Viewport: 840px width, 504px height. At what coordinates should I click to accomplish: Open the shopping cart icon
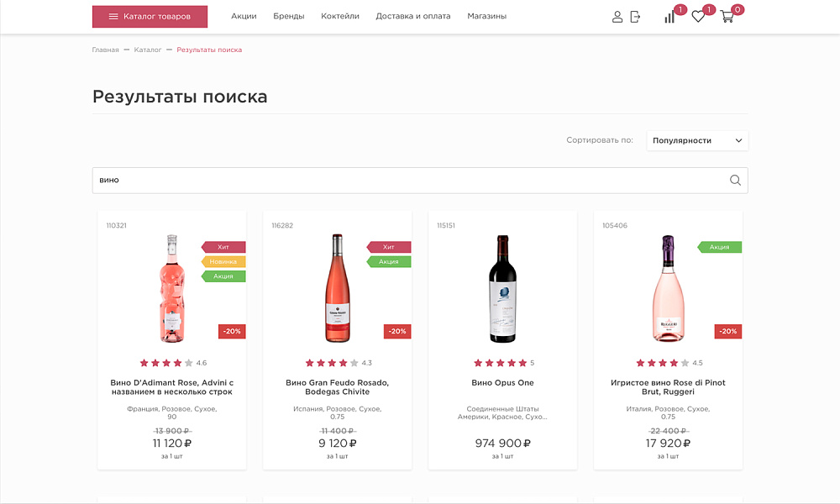[x=727, y=18]
